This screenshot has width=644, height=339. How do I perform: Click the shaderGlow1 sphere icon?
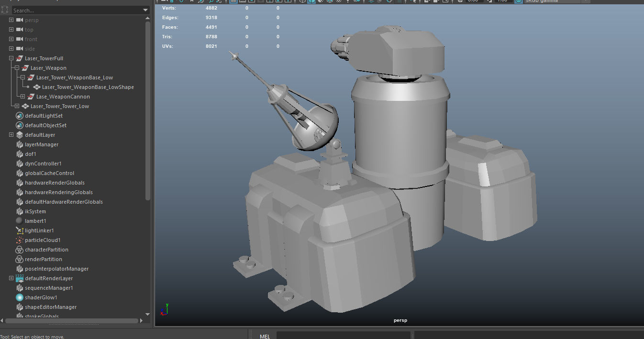(20, 297)
